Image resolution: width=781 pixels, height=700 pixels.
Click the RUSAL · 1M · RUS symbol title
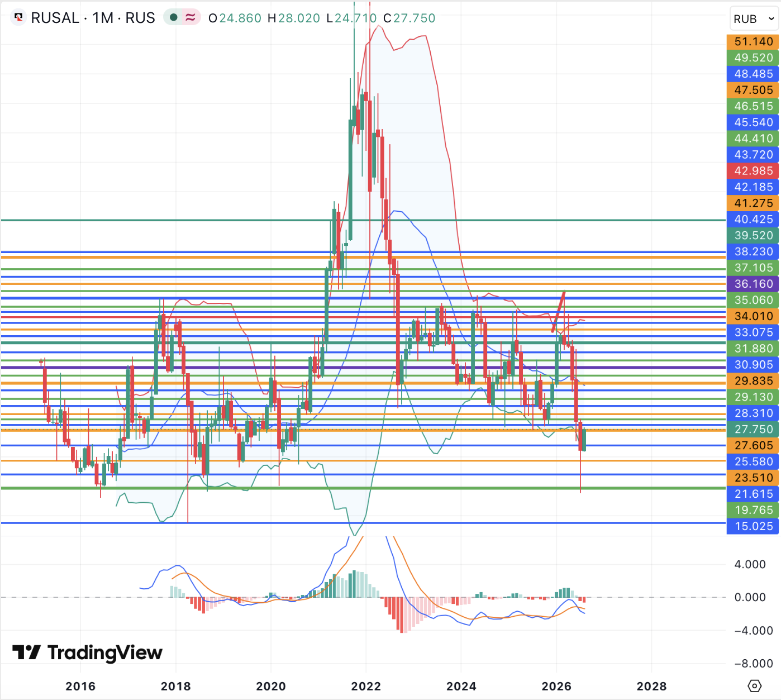coord(93,18)
